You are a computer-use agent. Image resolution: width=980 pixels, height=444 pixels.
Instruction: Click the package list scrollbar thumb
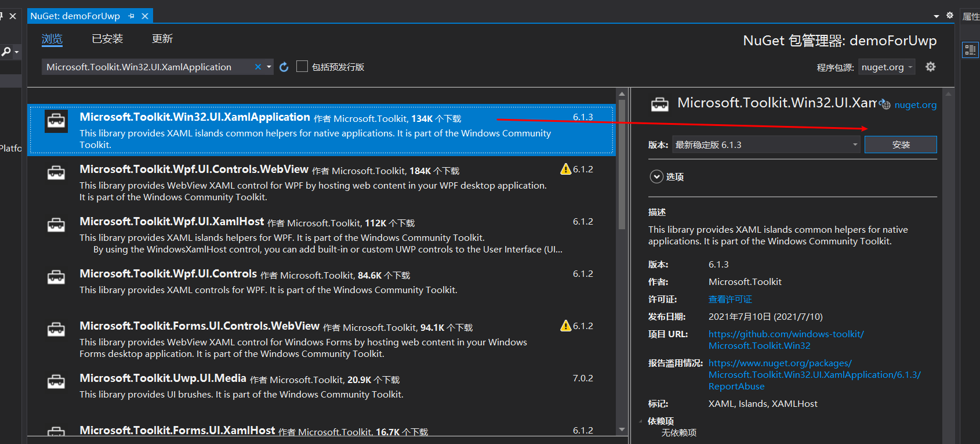(622, 164)
